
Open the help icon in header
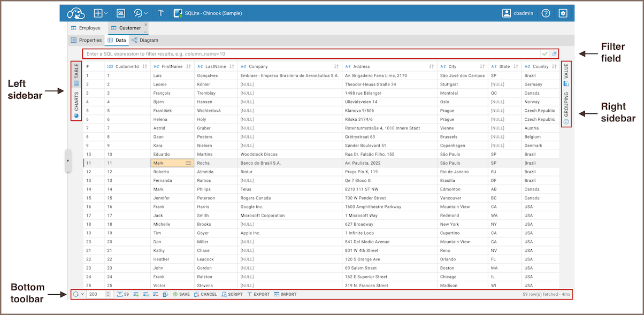pos(546,13)
